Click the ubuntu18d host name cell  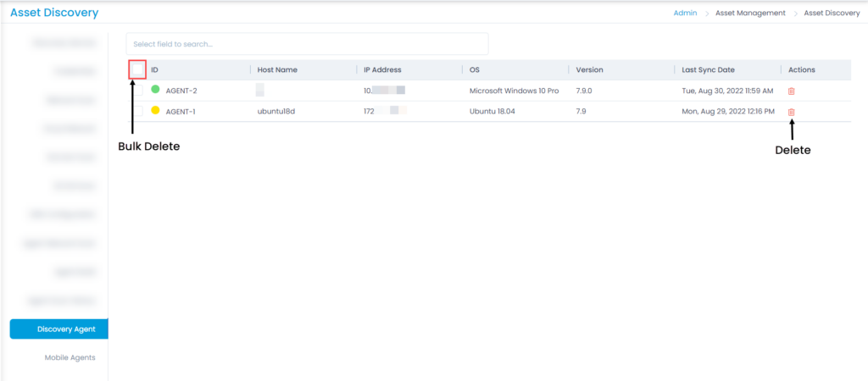click(275, 112)
